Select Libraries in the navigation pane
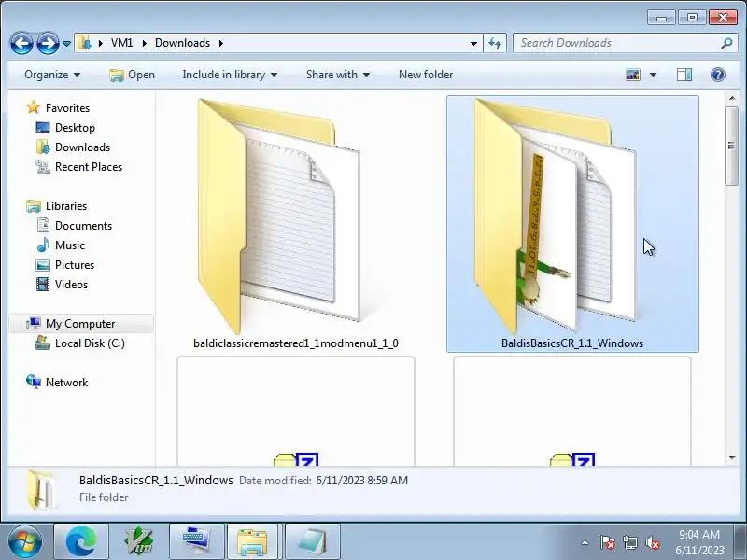The height and width of the screenshot is (560, 747). pos(66,206)
